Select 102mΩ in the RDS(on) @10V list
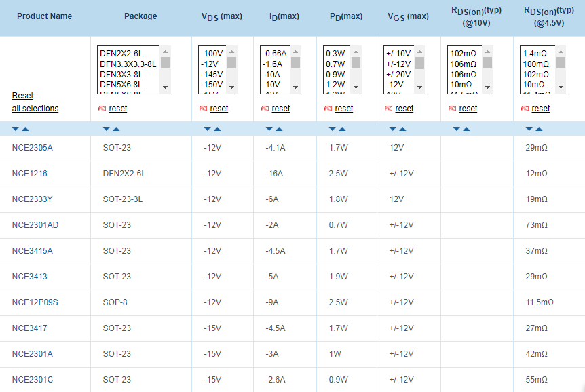585x392 pixels. click(464, 54)
